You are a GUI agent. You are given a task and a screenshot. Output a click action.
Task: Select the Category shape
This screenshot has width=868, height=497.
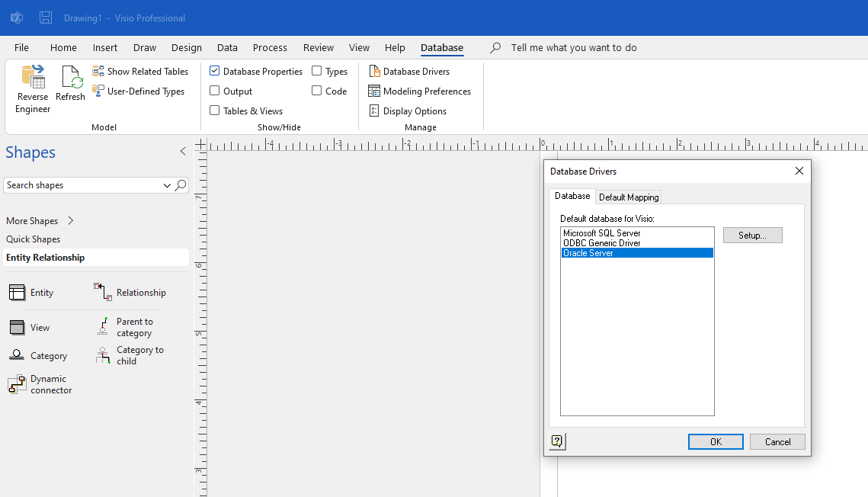[38, 356]
